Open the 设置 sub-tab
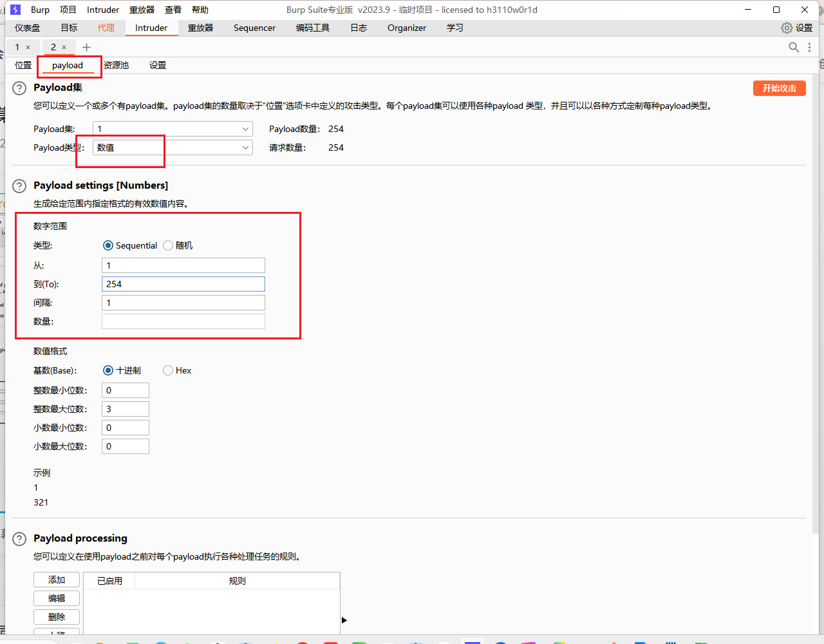The image size is (824, 644). tap(158, 65)
